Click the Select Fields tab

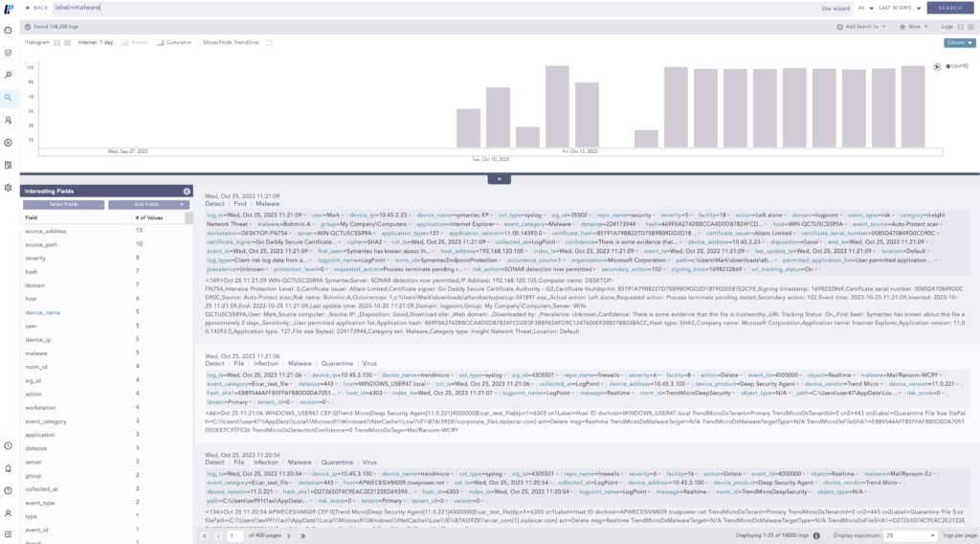(63, 204)
